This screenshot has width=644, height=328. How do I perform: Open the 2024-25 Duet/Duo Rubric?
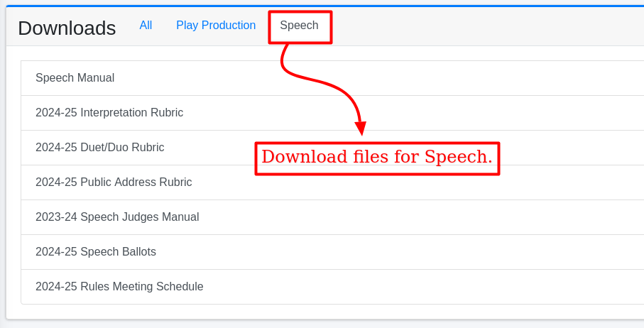[x=99, y=148]
